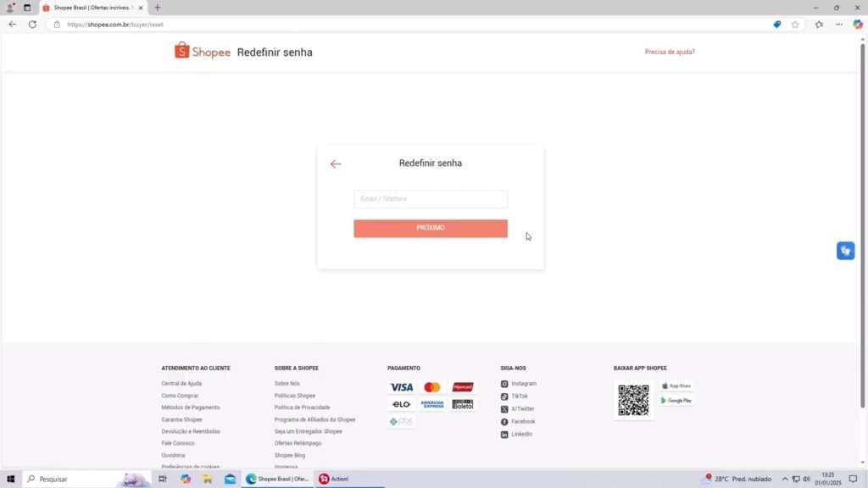Open the notification center icon
This screenshot has width=868, height=488.
click(853, 479)
